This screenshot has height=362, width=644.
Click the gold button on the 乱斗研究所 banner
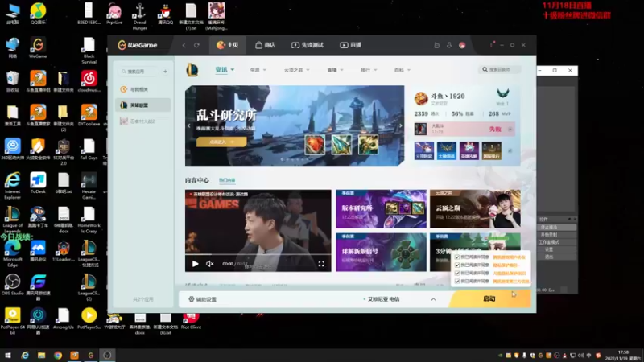[221, 142]
